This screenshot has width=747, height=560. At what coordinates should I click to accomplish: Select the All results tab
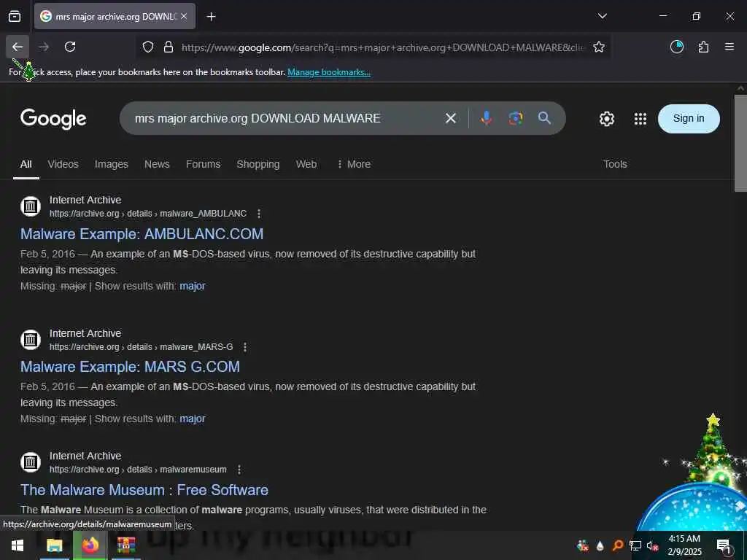[x=26, y=164]
